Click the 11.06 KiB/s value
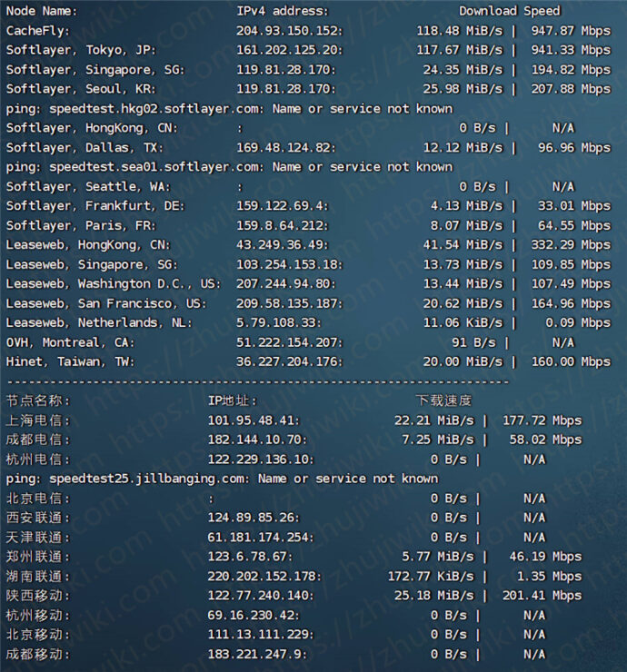 [463, 323]
